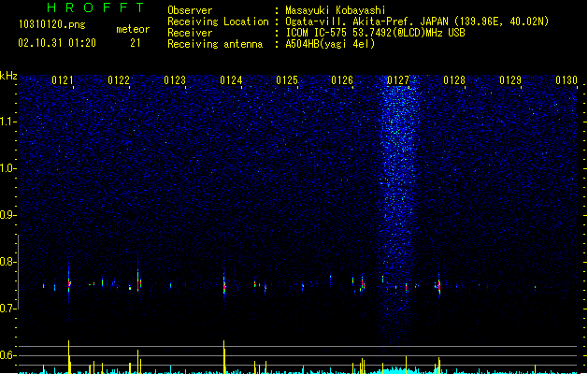Screen dimensions: 588x374
Task: Click the 0.6 kHz axis label
Action: pyautogui.click(x=7, y=355)
